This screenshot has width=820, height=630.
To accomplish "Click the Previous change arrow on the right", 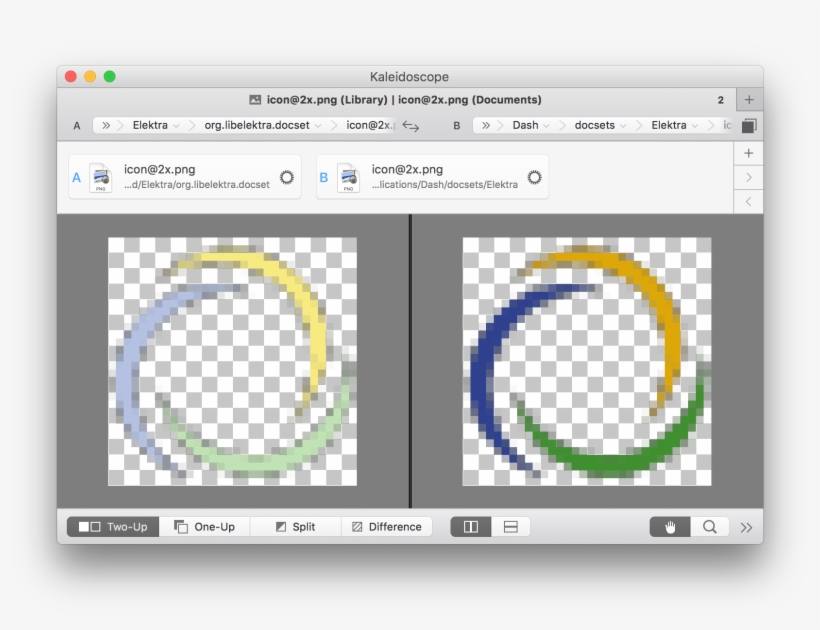I will 749,201.
